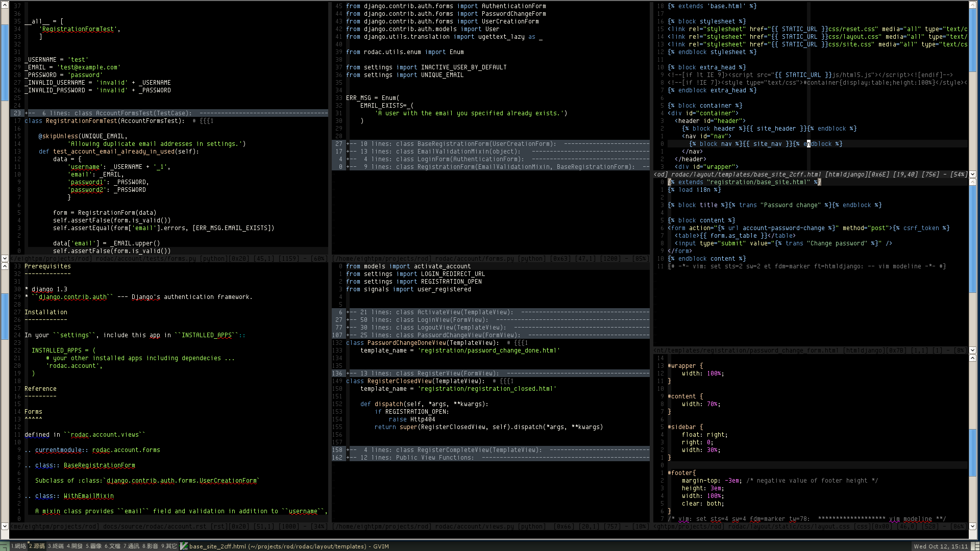The height and width of the screenshot is (551, 980).
Task: Click the tests/forms.py status line
Action: [x=169, y=259]
